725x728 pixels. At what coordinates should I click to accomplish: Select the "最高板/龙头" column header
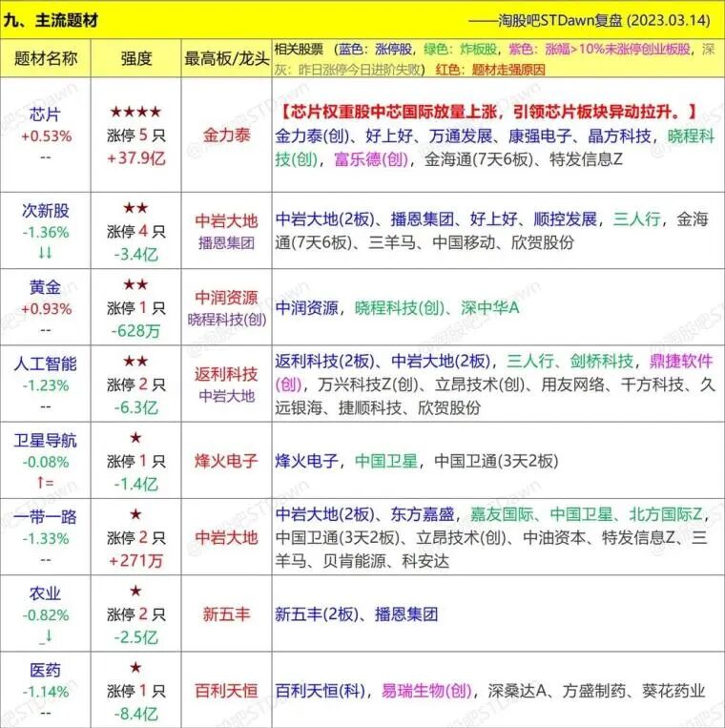pyautogui.click(x=226, y=58)
